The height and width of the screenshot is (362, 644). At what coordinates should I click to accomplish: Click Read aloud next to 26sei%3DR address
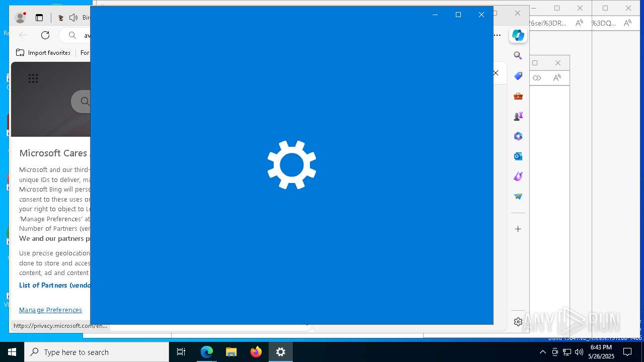click(x=580, y=23)
